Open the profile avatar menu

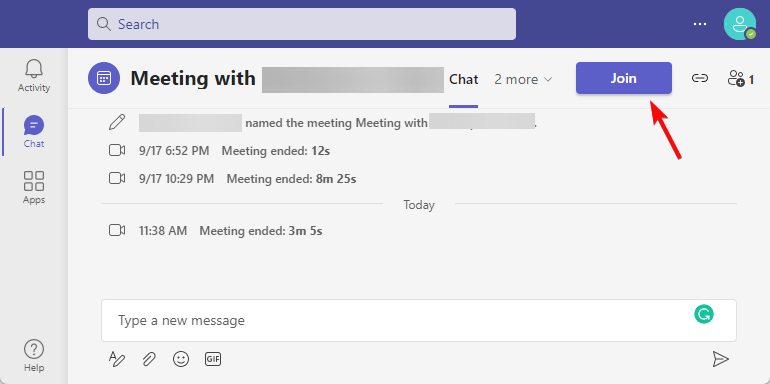740,24
